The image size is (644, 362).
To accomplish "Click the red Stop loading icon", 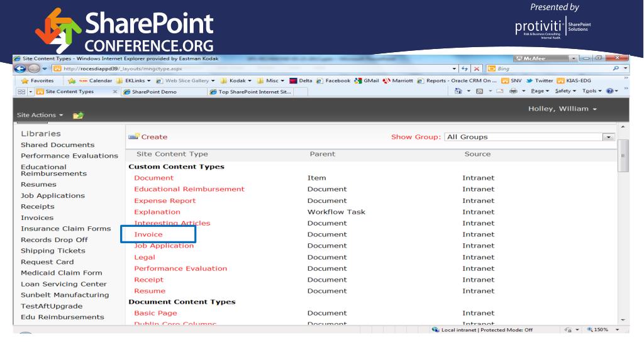I will pyautogui.click(x=477, y=69).
